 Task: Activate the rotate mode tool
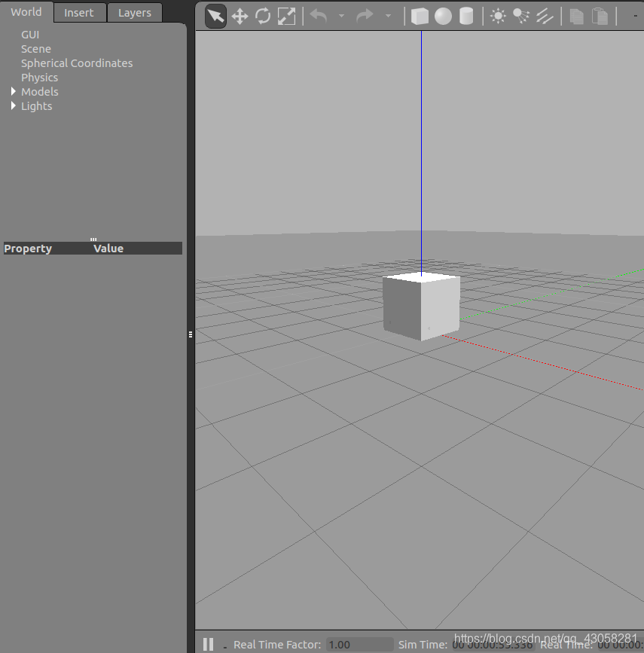(263, 17)
